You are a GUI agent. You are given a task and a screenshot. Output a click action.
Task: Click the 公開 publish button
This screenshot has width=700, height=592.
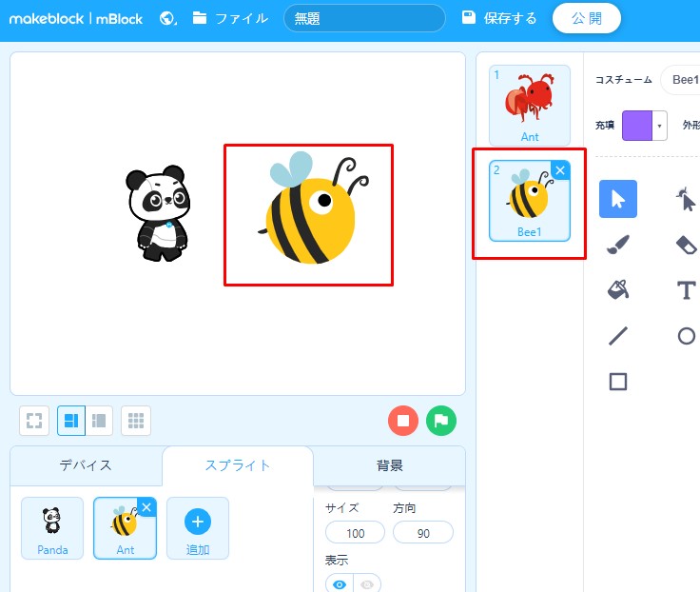pyautogui.click(x=587, y=18)
